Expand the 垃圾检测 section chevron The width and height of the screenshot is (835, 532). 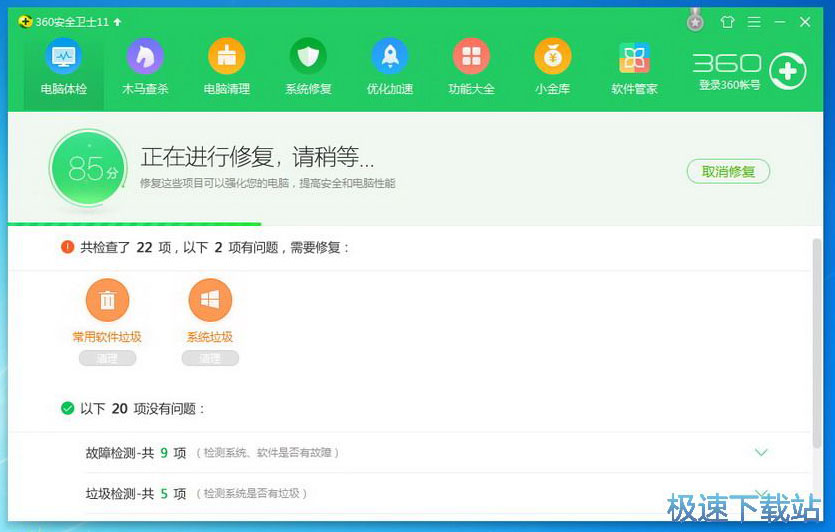[761, 493]
